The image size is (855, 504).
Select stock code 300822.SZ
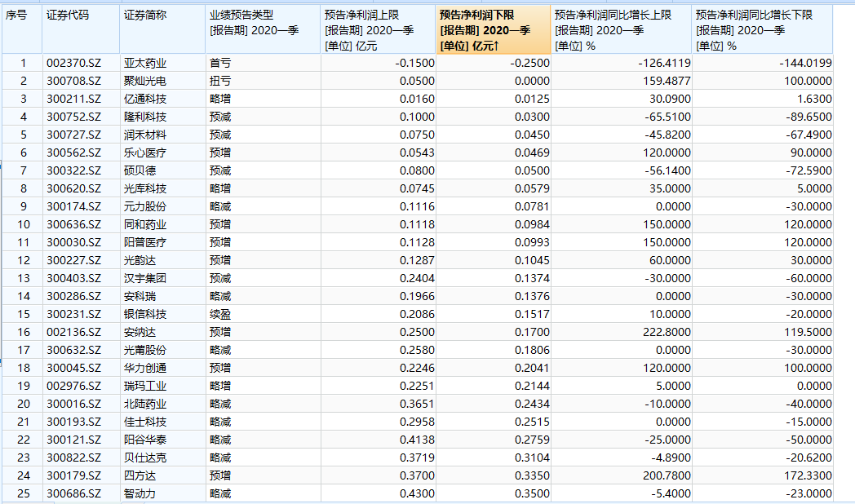(x=73, y=458)
